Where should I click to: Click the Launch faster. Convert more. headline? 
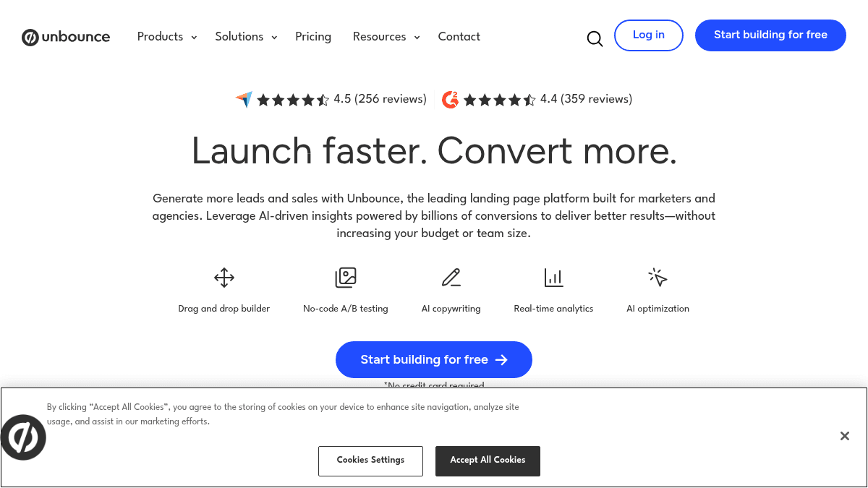click(434, 151)
